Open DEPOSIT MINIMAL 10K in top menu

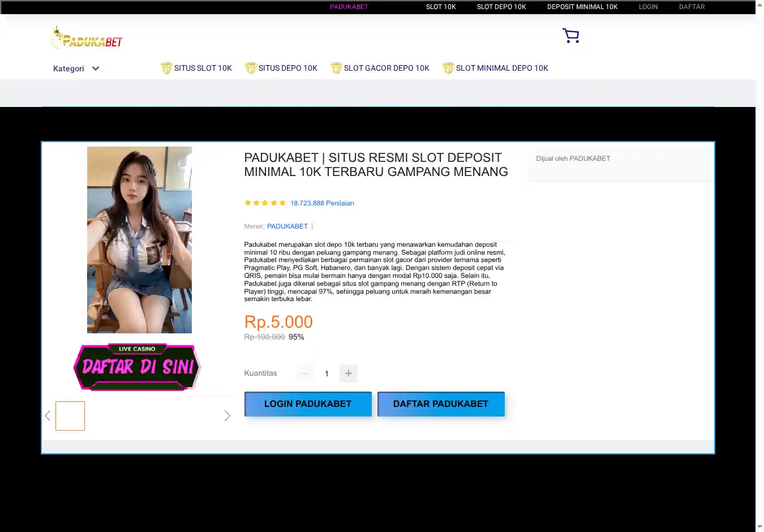582,7
